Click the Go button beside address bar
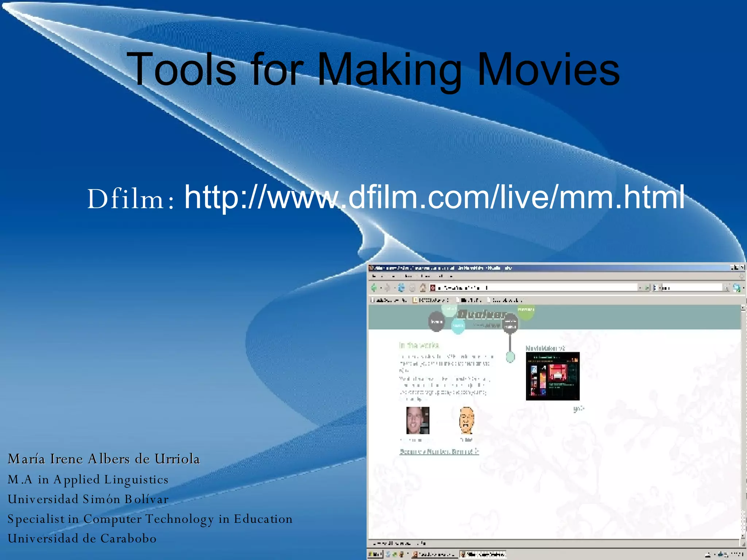 [x=647, y=288]
